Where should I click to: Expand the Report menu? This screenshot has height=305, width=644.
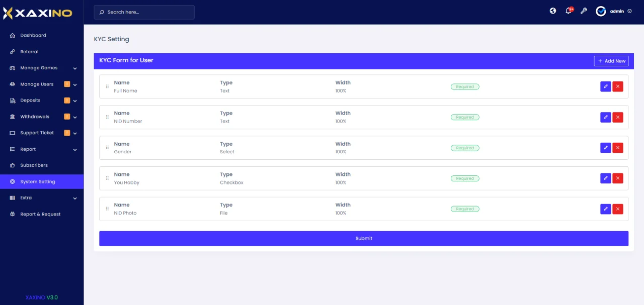[42, 149]
